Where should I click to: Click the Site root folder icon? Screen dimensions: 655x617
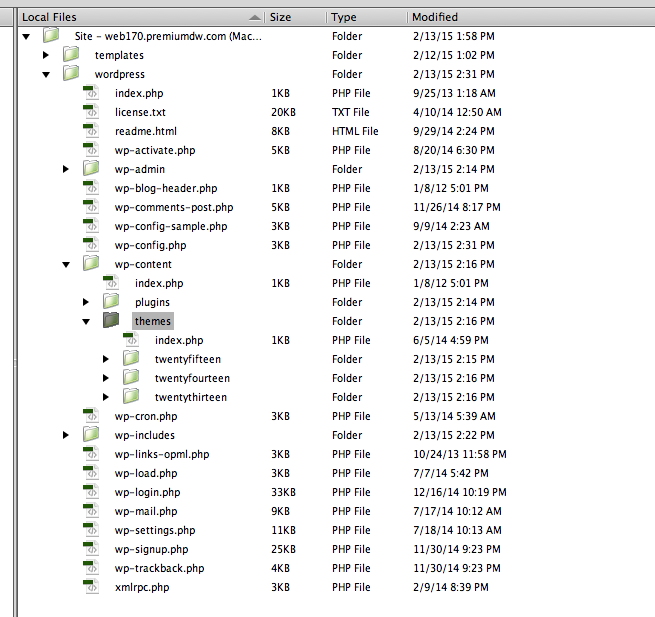coord(51,35)
